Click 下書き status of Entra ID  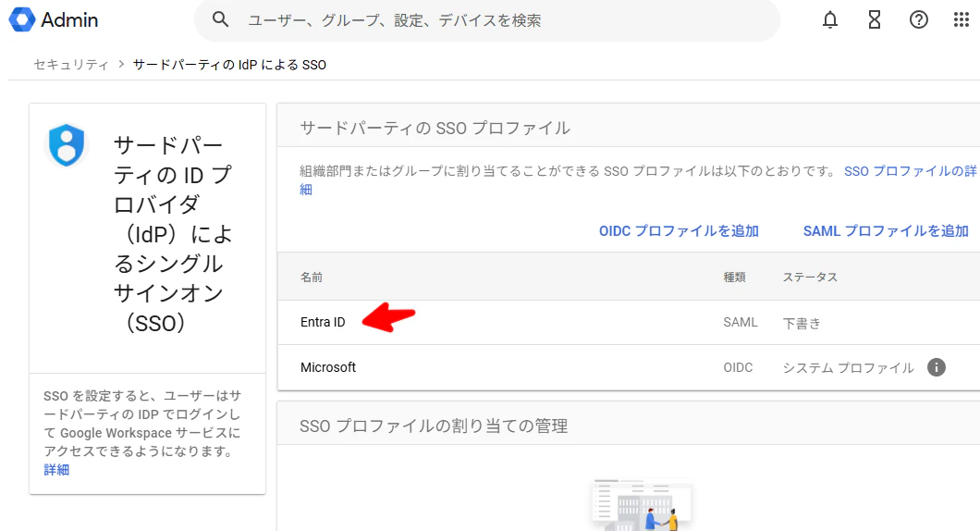coord(802,324)
